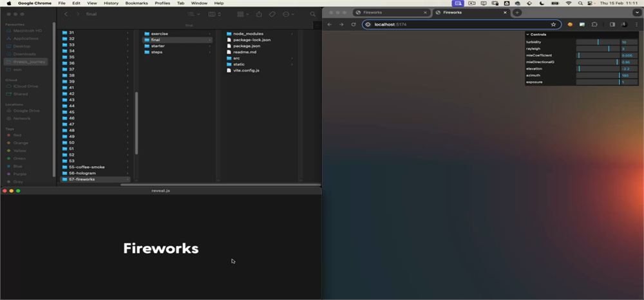Open the Bookmarks menu
The width and height of the screenshot is (644, 300).
(137, 3)
